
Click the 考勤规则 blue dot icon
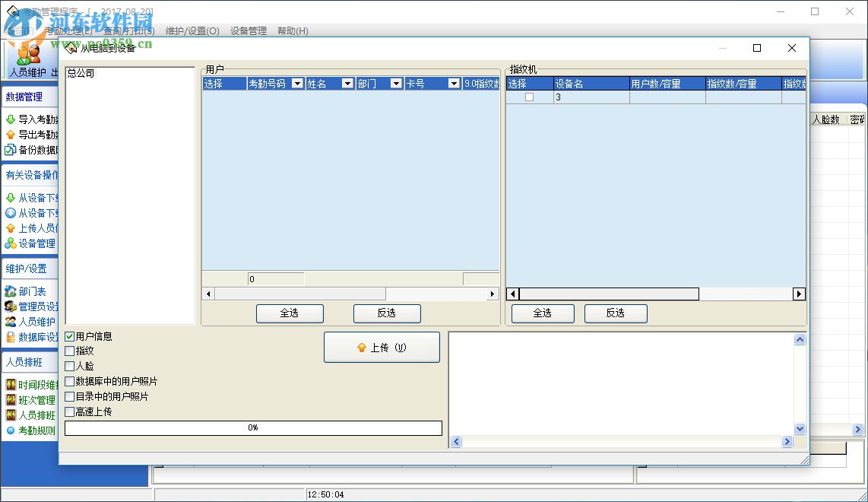tap(11, 431)
